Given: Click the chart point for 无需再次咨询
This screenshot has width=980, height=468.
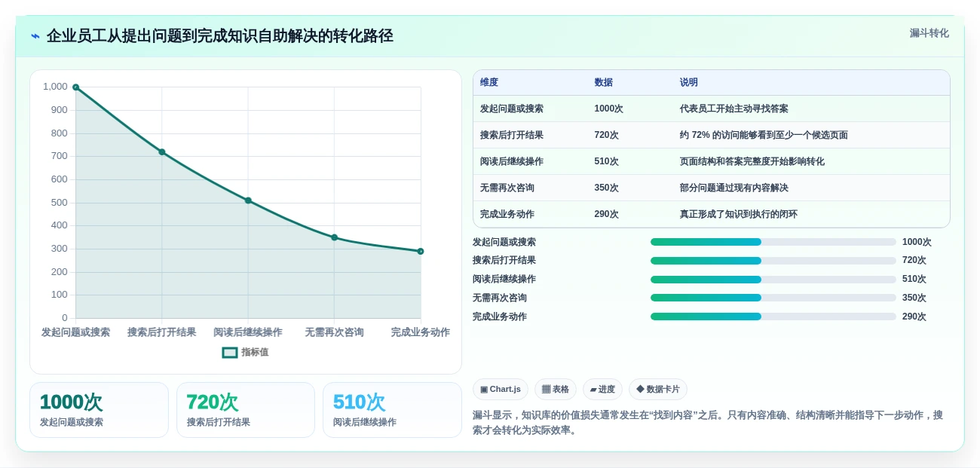Looking at the screenshot, I should pos(335,237).
